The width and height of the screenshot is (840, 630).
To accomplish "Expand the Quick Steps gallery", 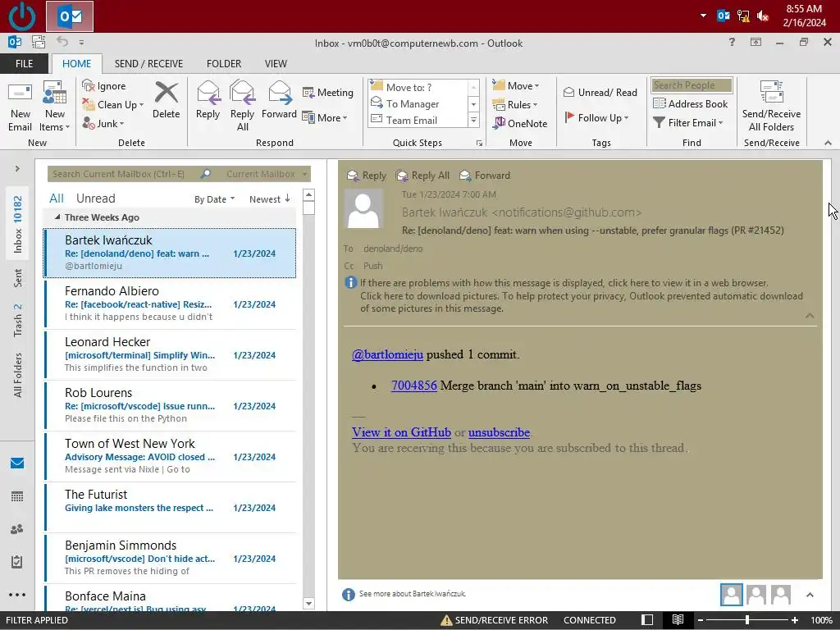I will coord(473,121).
